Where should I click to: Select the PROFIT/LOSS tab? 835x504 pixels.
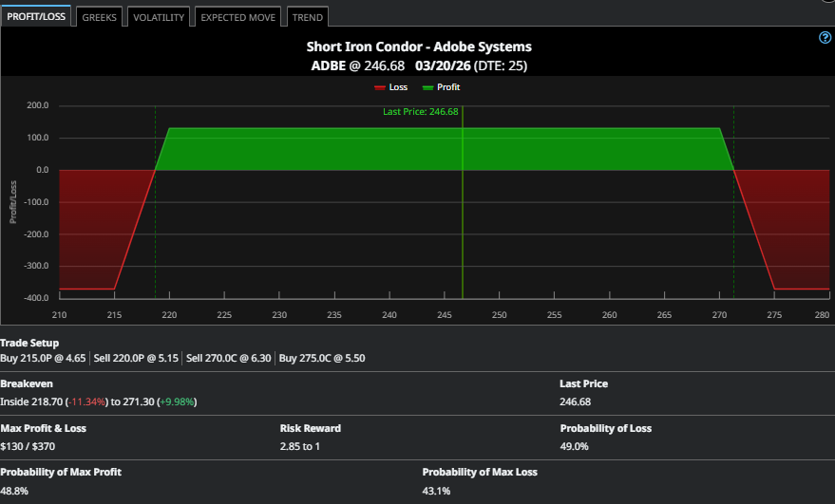[36, 17]
